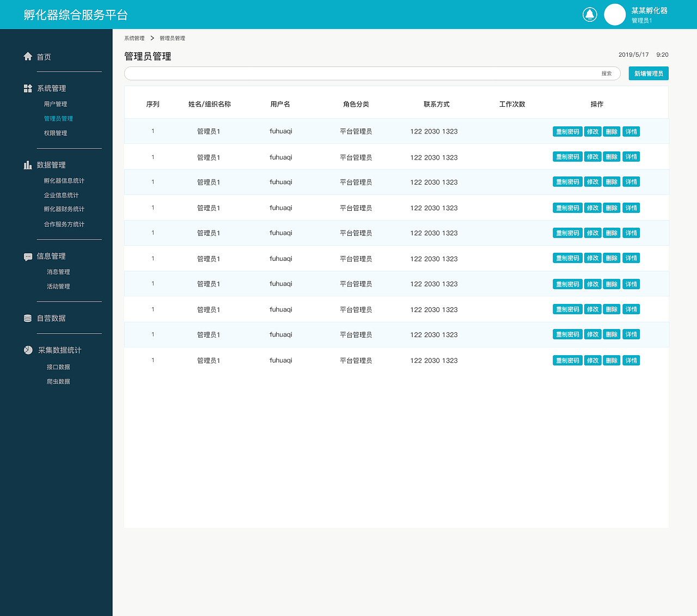Click the 操作 column header

tap(597, 104)
